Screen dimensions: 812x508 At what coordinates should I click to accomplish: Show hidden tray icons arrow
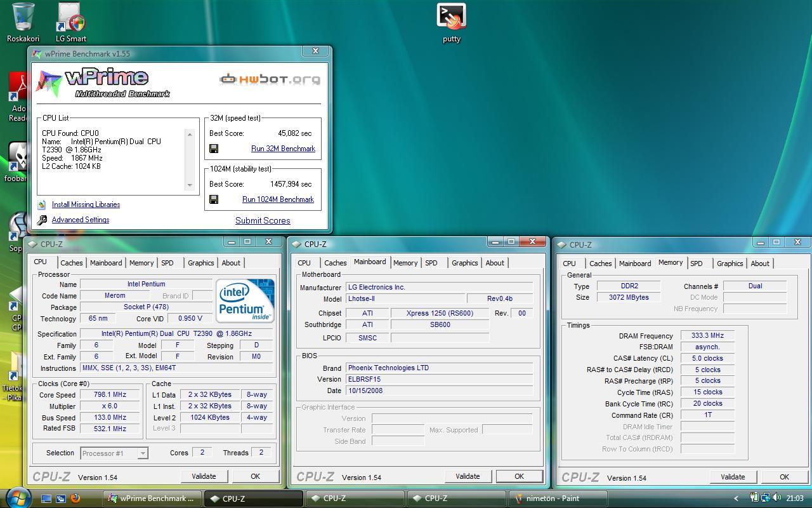click(736, 498)
